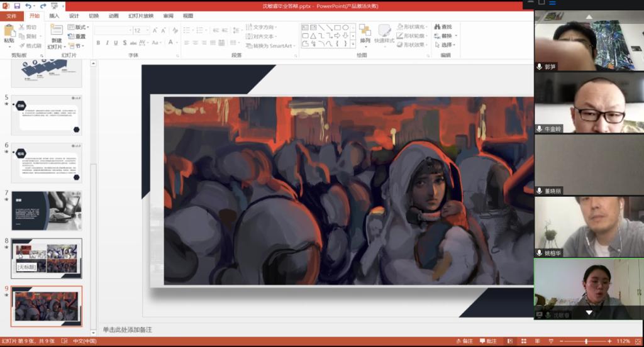644x347 pixels.
Task: Click the Replace (替换) button
Action: click(445, 36)
